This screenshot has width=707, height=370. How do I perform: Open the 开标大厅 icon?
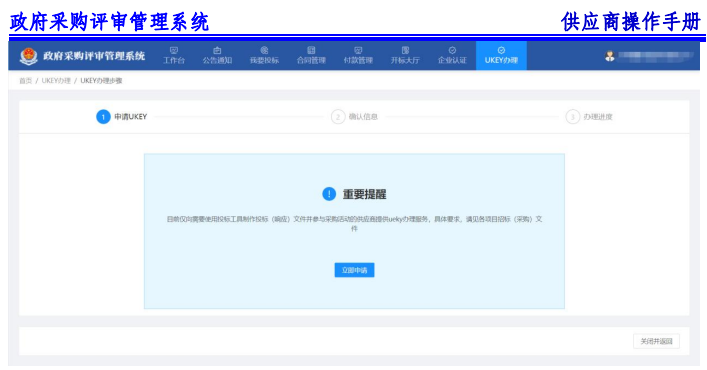(x=405, y=50)
